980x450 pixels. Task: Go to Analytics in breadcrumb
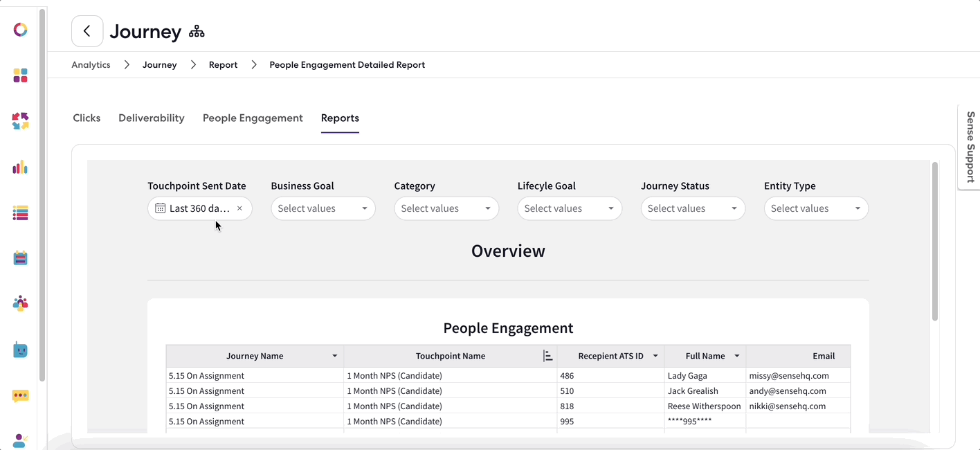click(x=91, y=64)
